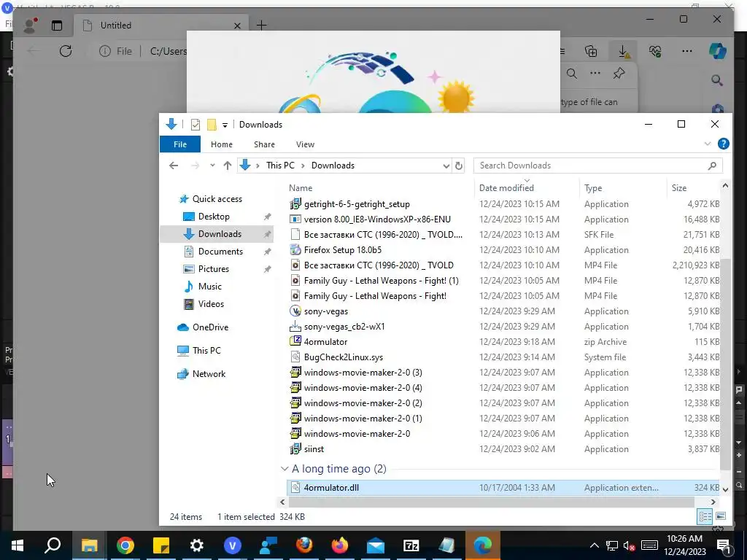747x560 pixels.
Task: Select the sony-vegas_cb2-wX1 file
Action: (344, 327)
